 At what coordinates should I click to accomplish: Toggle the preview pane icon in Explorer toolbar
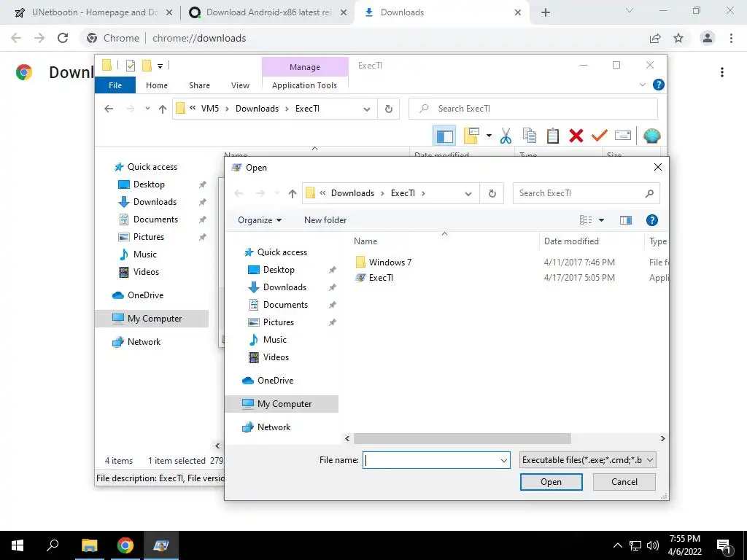pyautogui.click(x=444, y=136)
